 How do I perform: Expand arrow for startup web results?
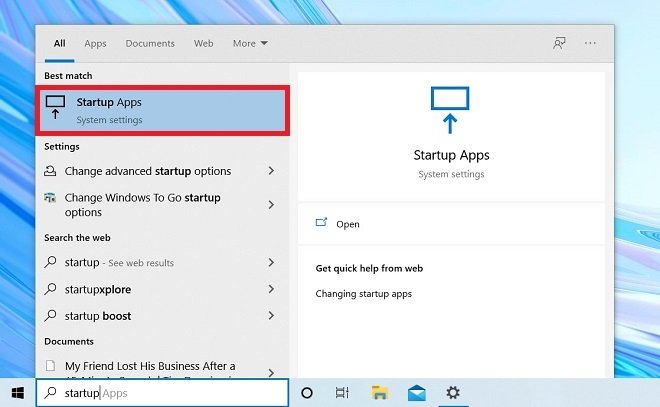(271, 262)
